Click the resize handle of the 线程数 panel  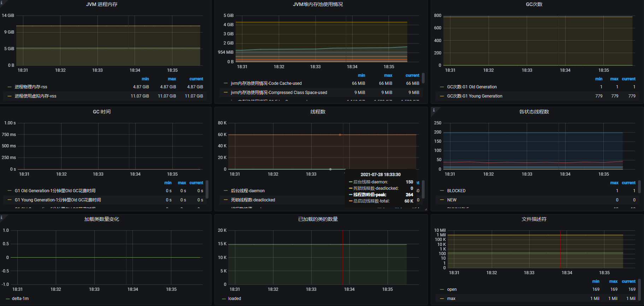[x=425, y=209]
